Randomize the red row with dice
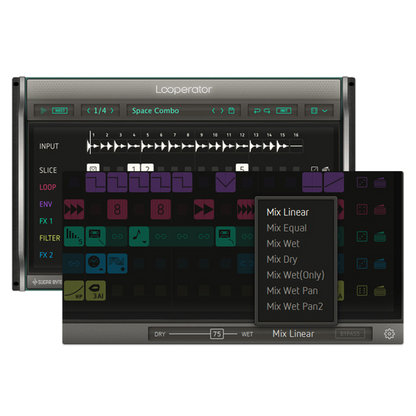The height and width of the screenshot is (416, 416). tap(362, 210)
